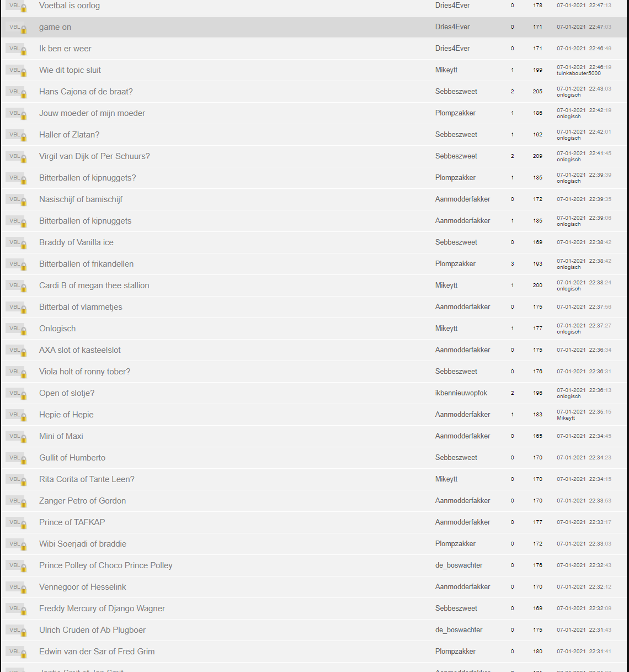Open author ikbennieuwopfok's profile
629x672 pixels.
pyautogui.click(x=461, y=393)
